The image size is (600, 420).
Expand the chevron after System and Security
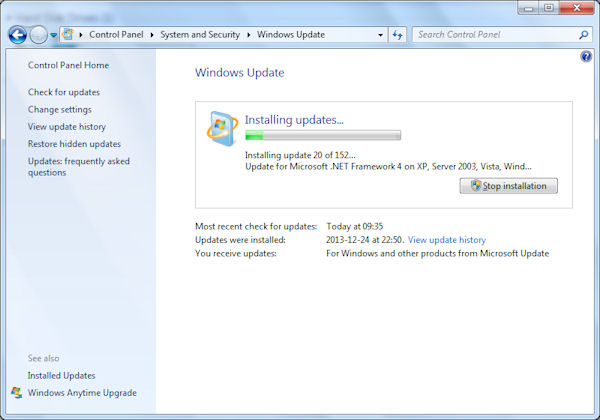pos(249,35)
